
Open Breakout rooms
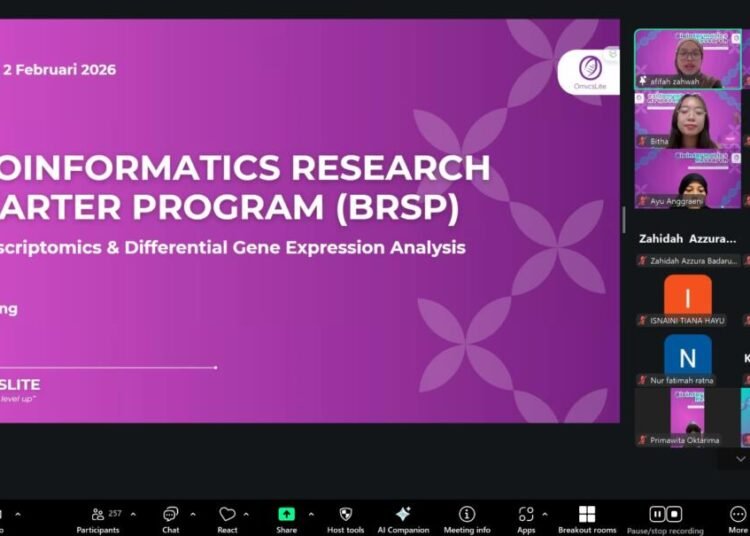point(587,514)
